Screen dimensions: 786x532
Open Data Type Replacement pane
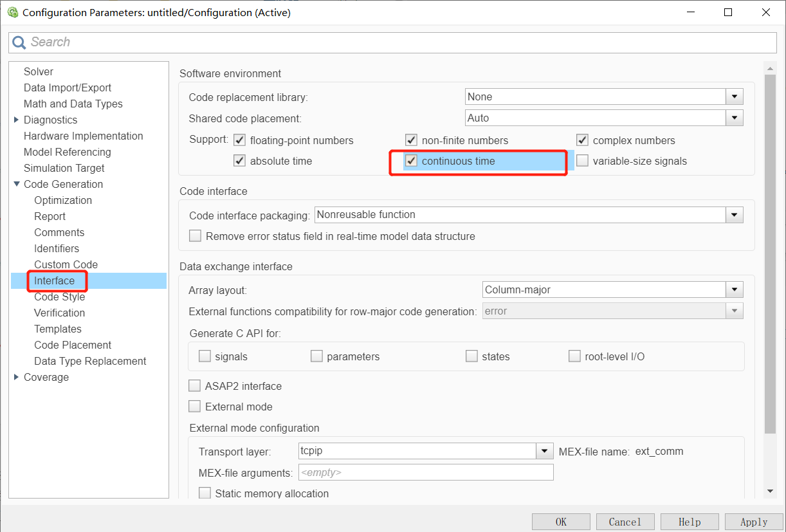(x=90, y=361)
